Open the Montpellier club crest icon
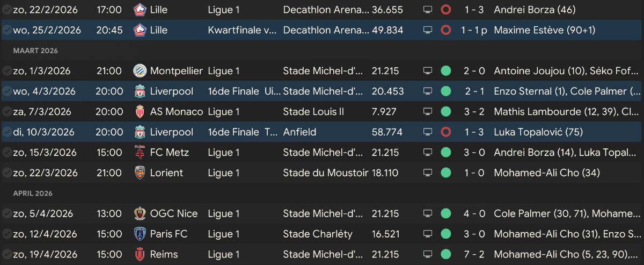This screenshot has width=644, height=265. [140, 71]
